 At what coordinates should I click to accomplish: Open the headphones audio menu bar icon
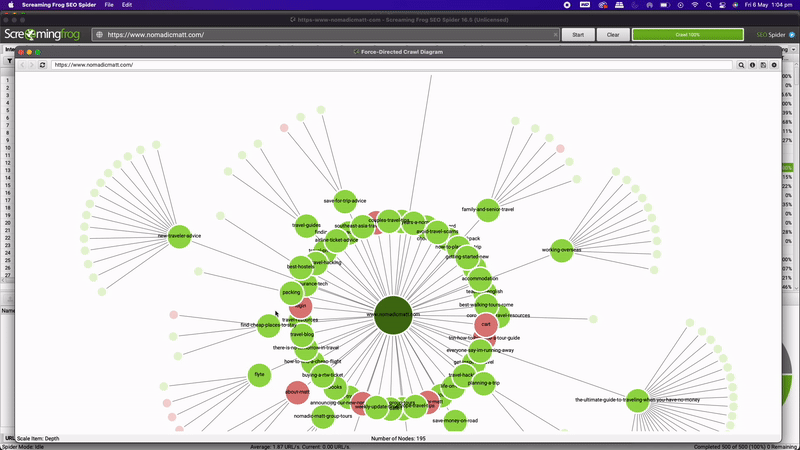649,5
